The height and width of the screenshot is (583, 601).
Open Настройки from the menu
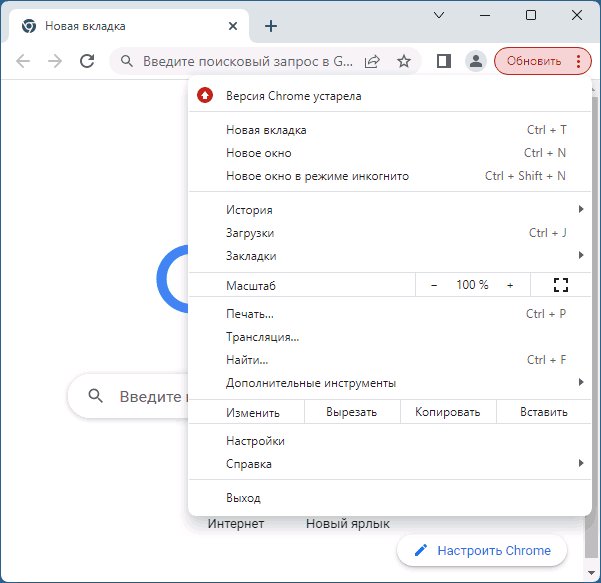[x=389, y=441]
